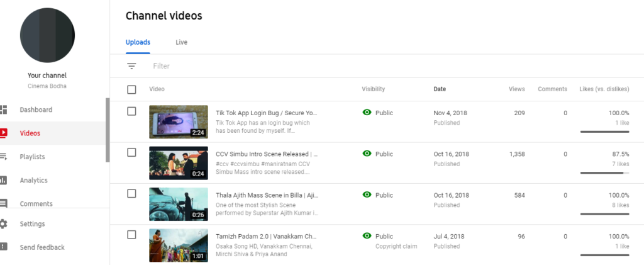Switch to the Live tab
644x265 pixels.
(181, 42)
